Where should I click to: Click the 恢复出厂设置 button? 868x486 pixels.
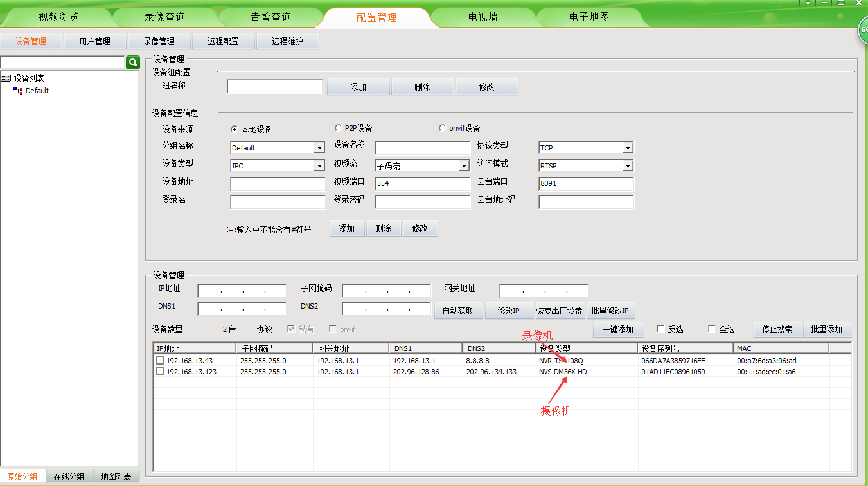pos(560,310)
